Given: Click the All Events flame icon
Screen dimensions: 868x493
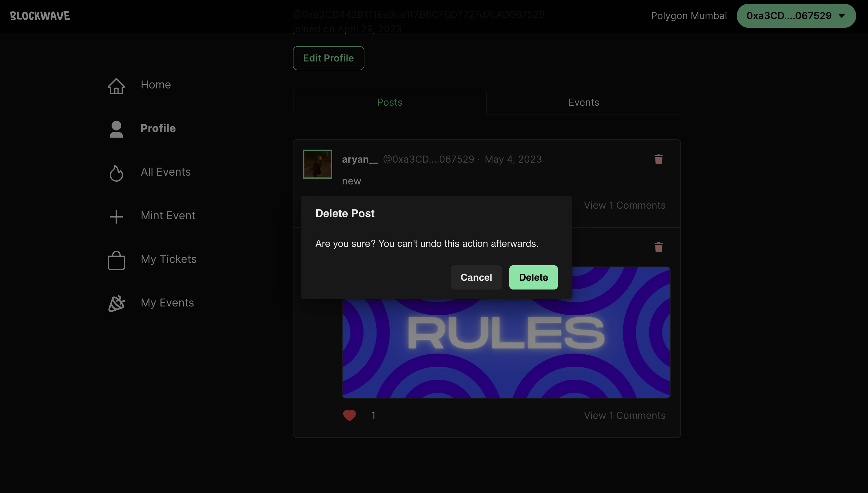Looking at the screenshot, I should [x=116, y=173].
